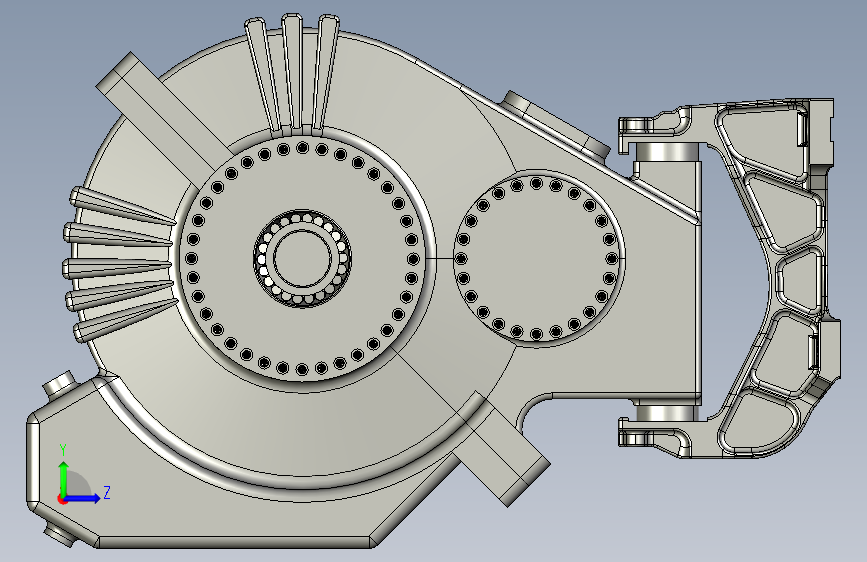Select the smaller round bolted cover plate face

click(538, 258)
